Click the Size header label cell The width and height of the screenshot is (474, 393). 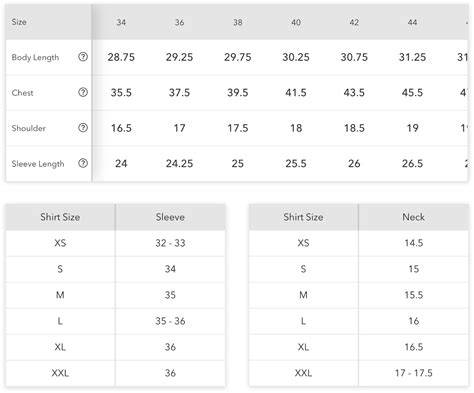coord(49,22)
